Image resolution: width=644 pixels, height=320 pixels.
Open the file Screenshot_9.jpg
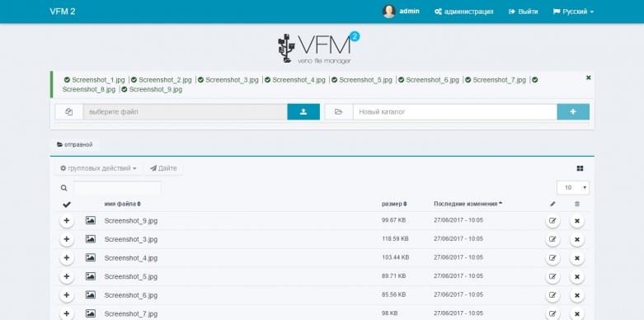[130, 221]
